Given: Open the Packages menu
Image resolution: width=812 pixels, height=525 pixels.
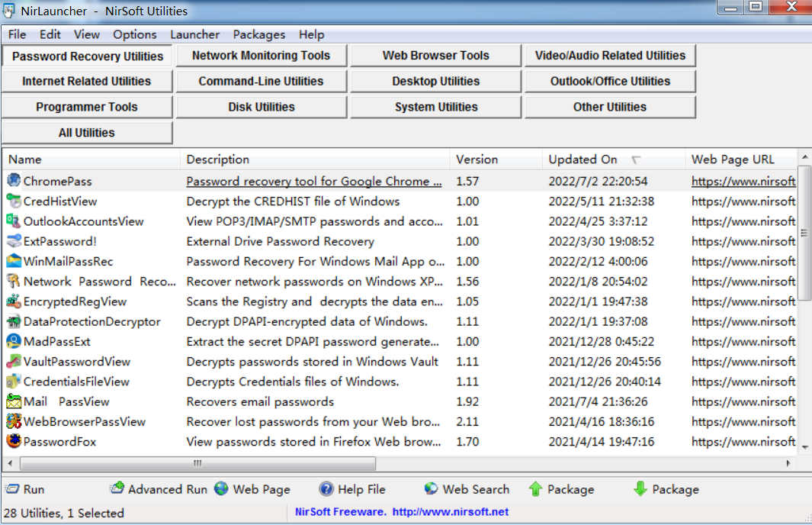Looking at the screenshot, I should [259, 34].
